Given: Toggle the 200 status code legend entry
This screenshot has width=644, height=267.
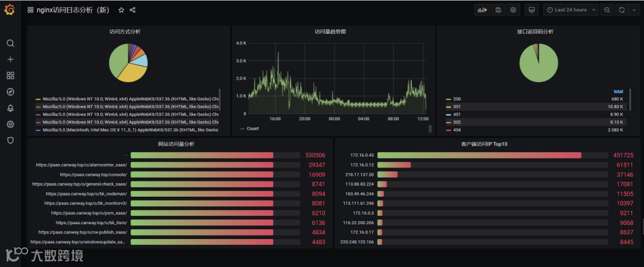Looking at the screenshot, I should coord(457,99).
